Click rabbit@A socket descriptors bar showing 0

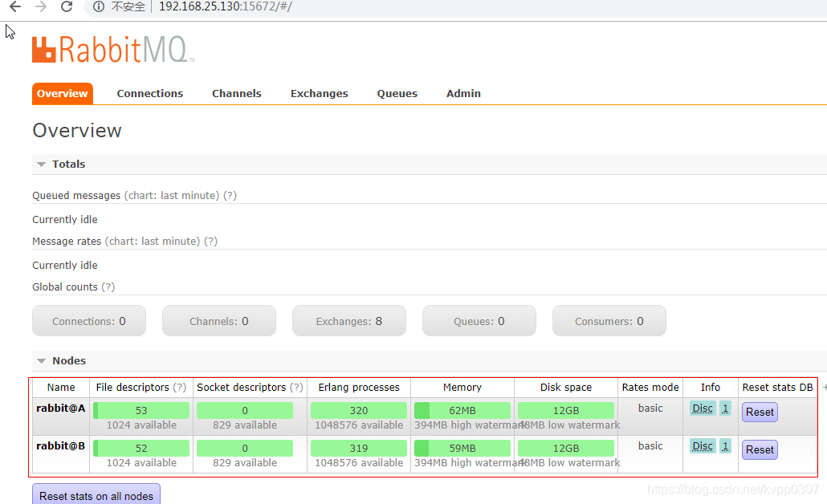point(245,410)
